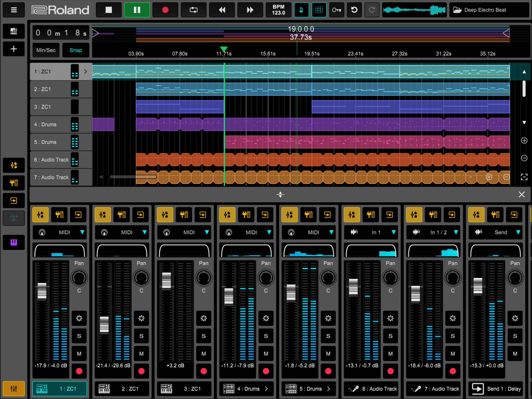
Task: Switch the Min/Sec time display button
Action: pos(46,50)
